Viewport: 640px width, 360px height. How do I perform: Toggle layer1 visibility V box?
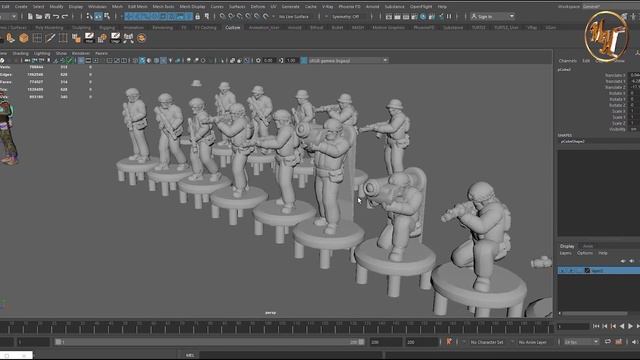(562, 271)
